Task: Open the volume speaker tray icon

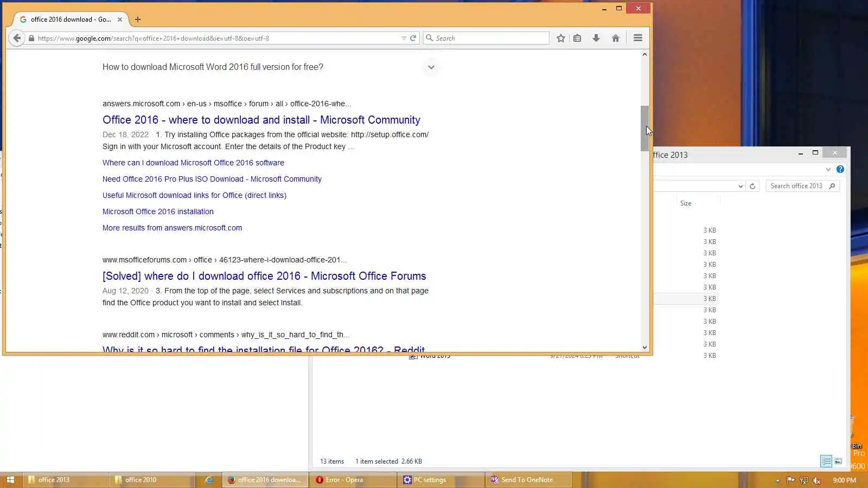Action: point(817,480)
